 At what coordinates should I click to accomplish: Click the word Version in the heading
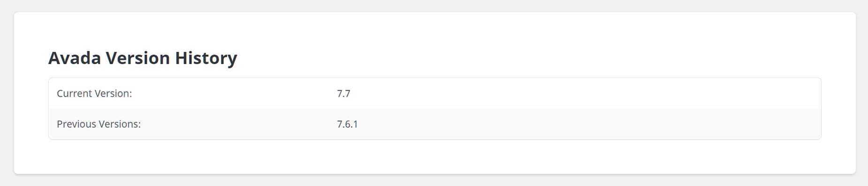pos(138,58)
